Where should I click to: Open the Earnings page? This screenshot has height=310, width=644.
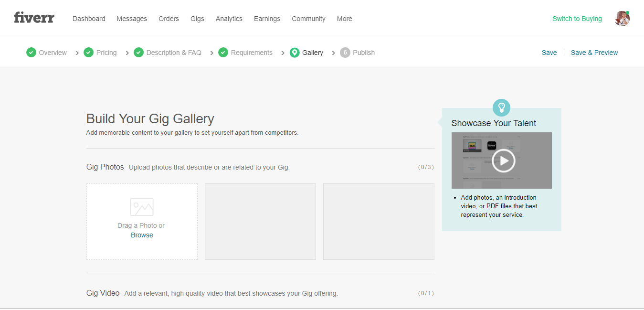tap(267, 19)
